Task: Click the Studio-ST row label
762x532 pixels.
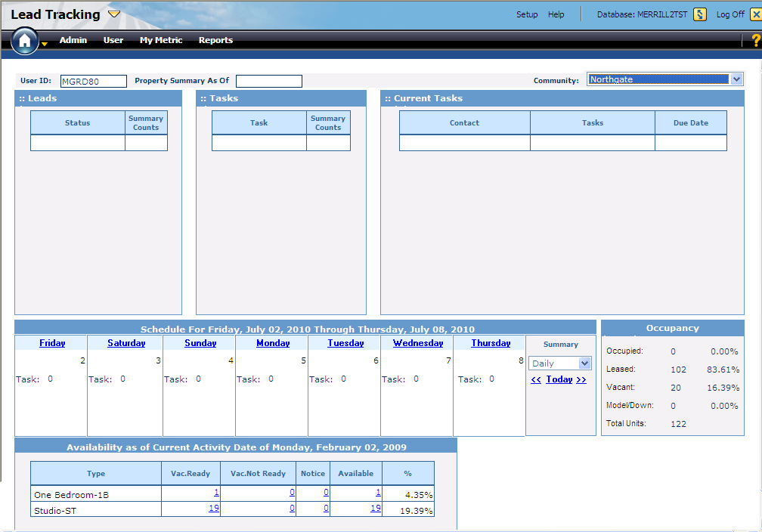Action: [x=55, y=511]
